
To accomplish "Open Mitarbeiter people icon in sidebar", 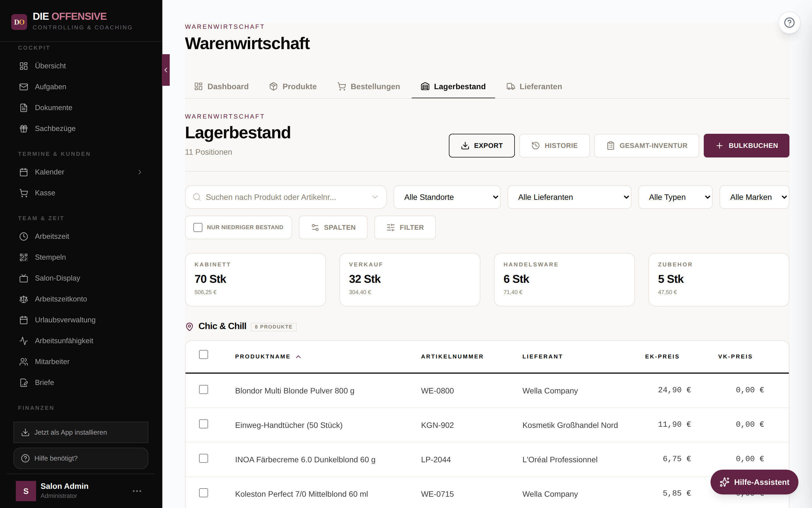I will [23, 362].
